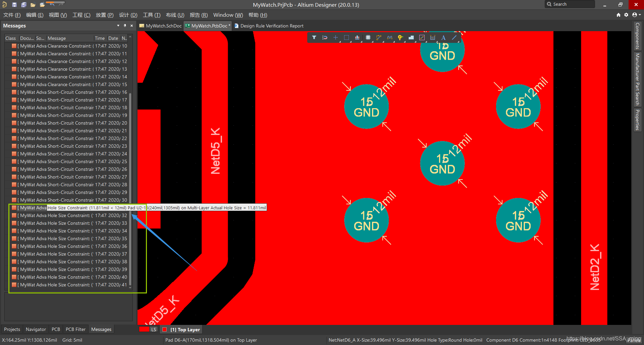Click the Altium logo icon
The height and width of the screenshot is (345, 644).
(x=4, y=5)
